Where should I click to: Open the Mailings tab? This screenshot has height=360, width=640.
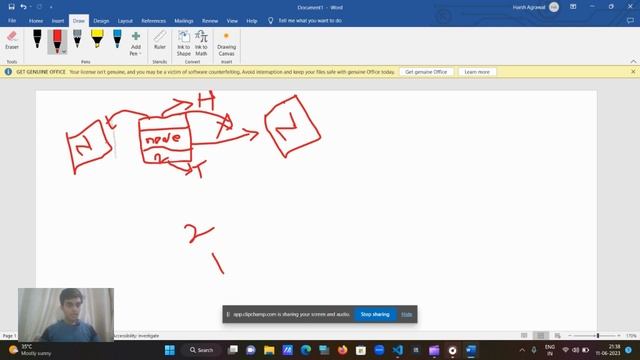coord(184,20)
